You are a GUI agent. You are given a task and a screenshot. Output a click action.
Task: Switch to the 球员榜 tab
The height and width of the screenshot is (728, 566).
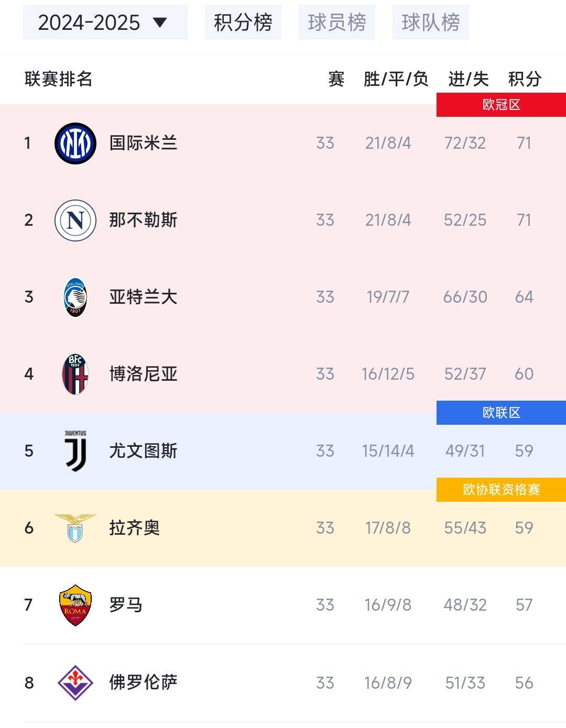coord(337,23)
